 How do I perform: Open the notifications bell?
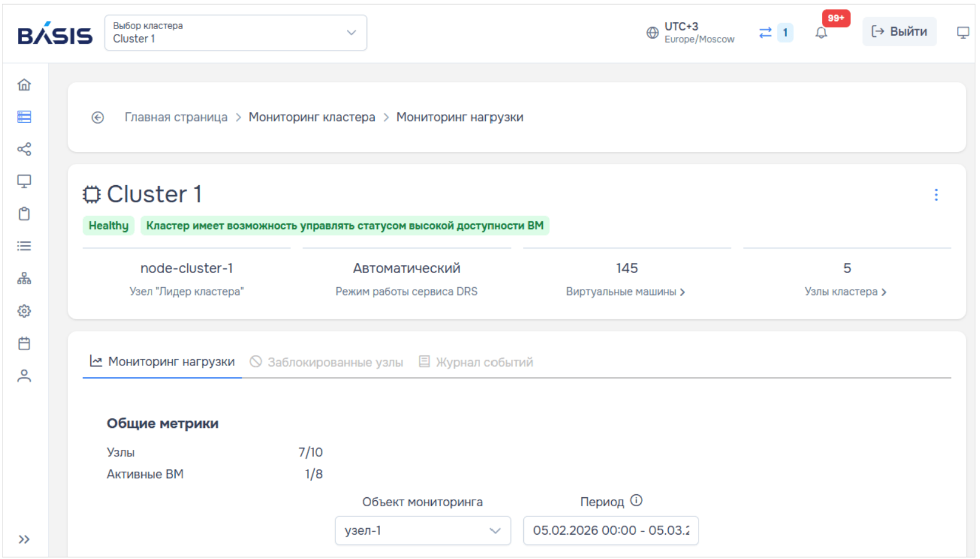(821, 33)
